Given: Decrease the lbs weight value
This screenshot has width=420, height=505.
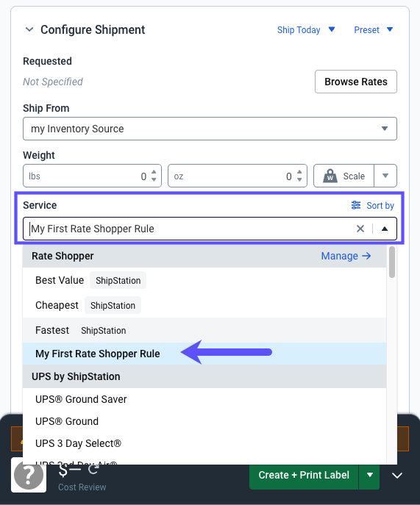Looking at the screenshot, I should click(154, 179).
